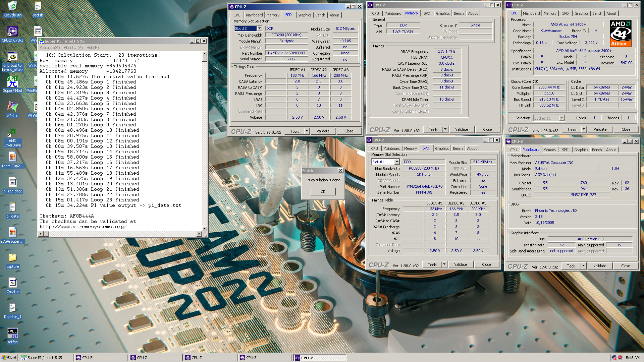Image resolution: width=644 pixels, height=362 pixels.
Task: Click Tools button in Mainboard window
Action: tap(571, 266)
